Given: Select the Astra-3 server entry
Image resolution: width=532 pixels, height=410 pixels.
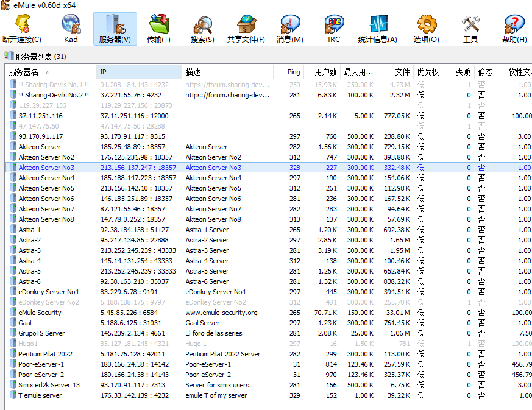Looking at the screenshot, I should (30, 250).
